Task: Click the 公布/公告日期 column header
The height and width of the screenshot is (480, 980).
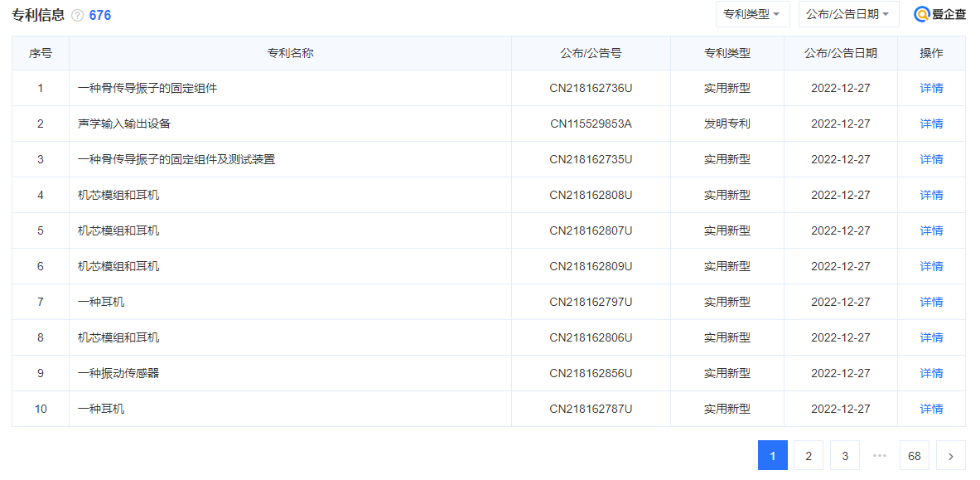Action: [841, 53]
